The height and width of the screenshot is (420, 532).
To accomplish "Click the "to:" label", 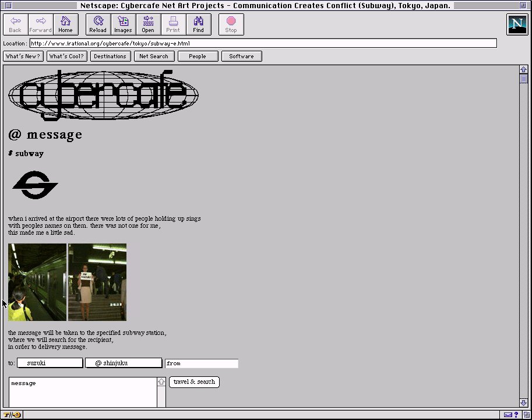I will coord(12,363).
